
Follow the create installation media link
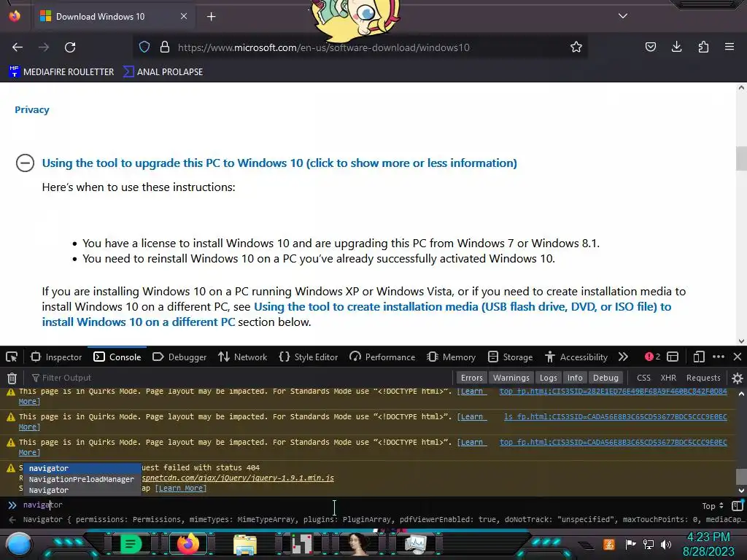pyautogui.click(x=356, y=314)
